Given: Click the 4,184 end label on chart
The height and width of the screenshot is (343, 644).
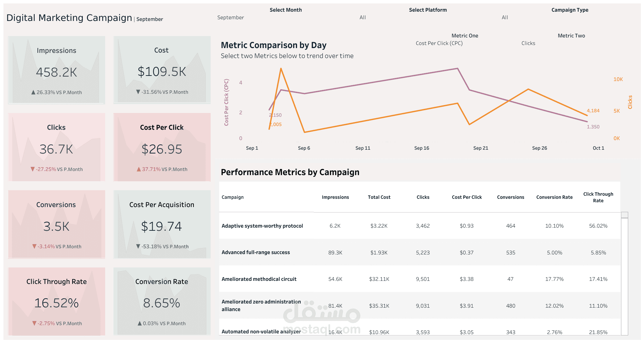Looking at the screenshot, I should 593,111.
